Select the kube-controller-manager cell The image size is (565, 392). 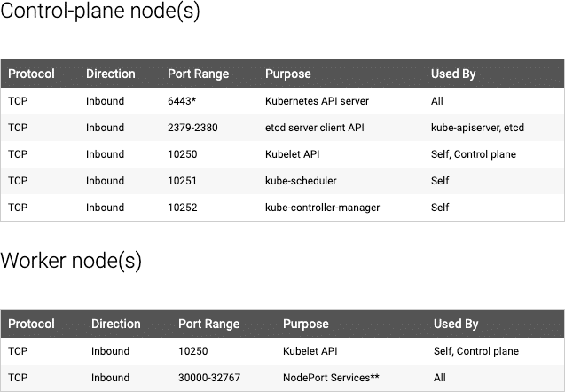[x=322, y=208]
